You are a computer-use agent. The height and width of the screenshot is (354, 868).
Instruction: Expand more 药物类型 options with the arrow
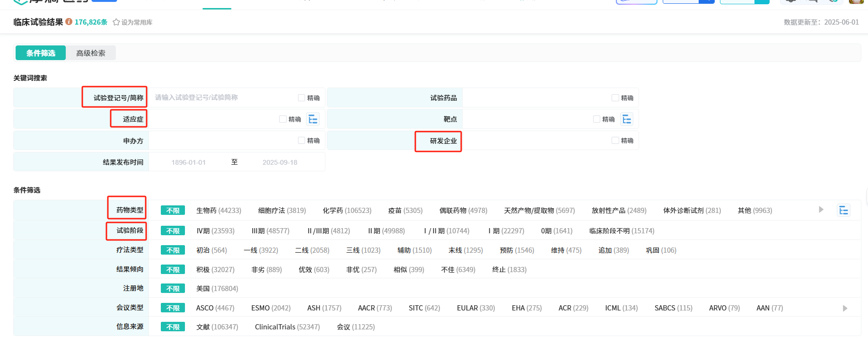pos(821,210)
